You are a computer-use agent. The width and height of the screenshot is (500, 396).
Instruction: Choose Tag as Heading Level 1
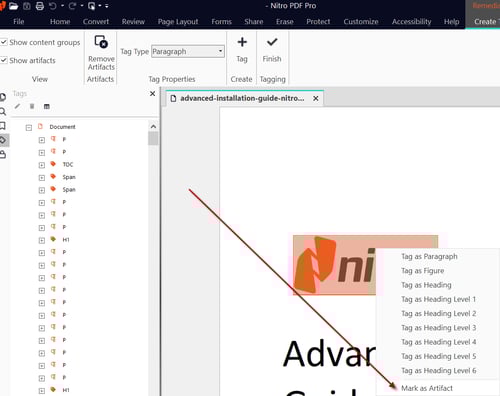[x=438, y=299]
